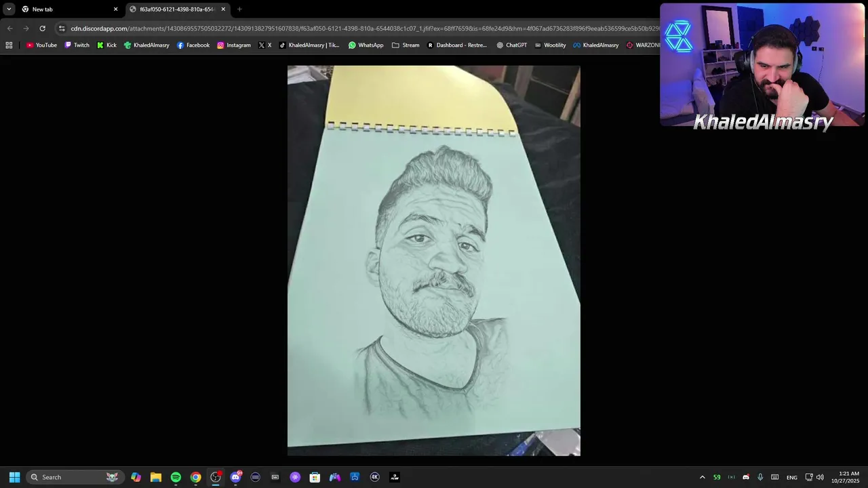Open the 4K Downloader taskbar icon
The height and width of the screenshot is (488, 868).
(374, 477)
